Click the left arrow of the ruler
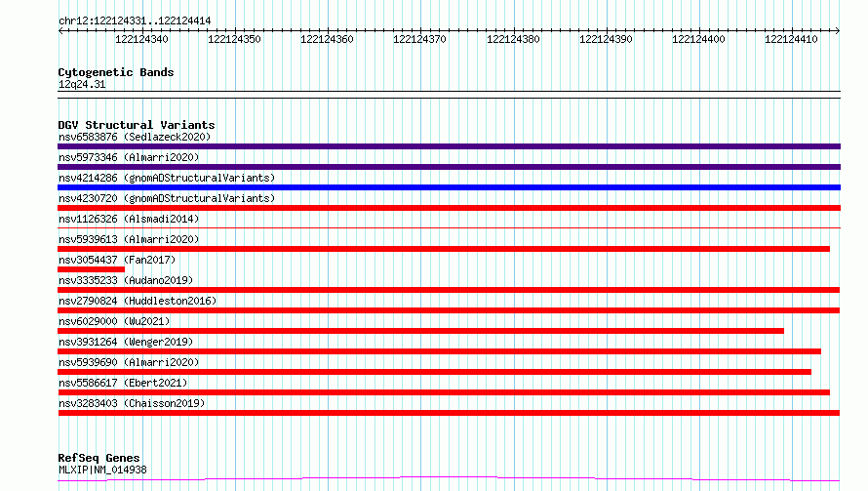 tap(60, 30)
